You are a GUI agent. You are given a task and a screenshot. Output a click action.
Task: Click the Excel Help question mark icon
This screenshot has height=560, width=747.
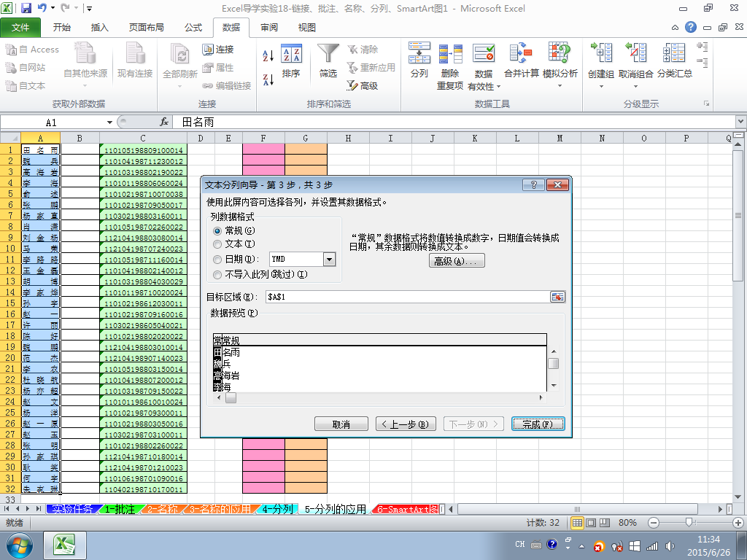(x=691, y=27)
